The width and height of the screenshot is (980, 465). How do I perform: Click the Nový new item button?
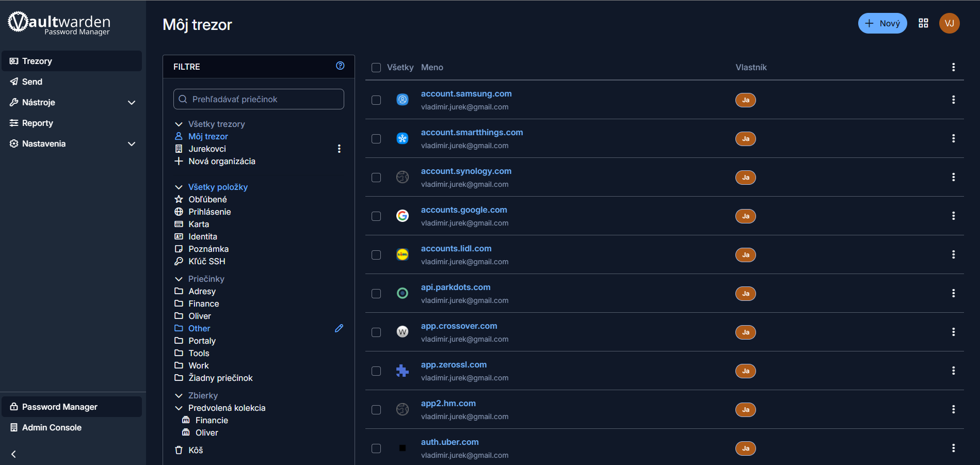(882, 23)
